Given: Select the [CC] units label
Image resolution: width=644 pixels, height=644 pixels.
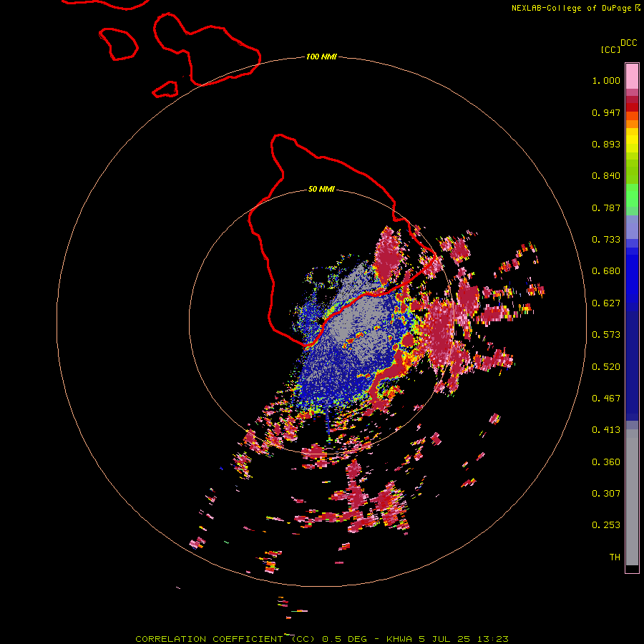Looking at the screenshot, I should pos(611,49).
